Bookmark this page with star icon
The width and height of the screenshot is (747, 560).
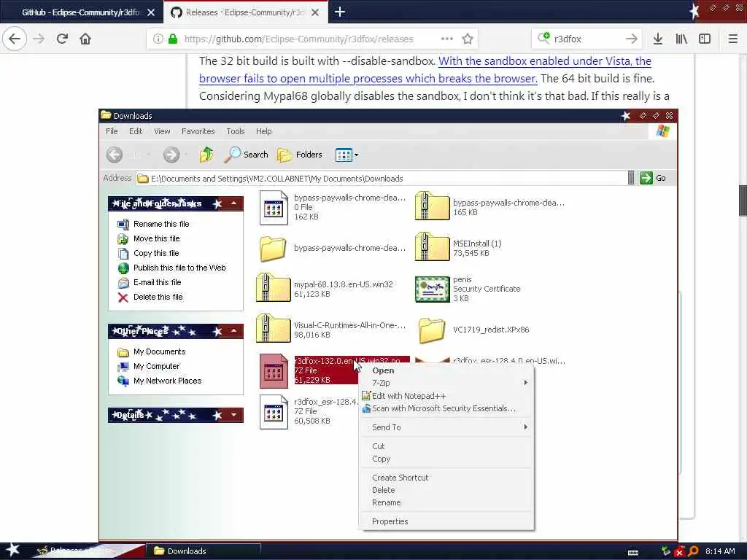[x=468, y=39]
